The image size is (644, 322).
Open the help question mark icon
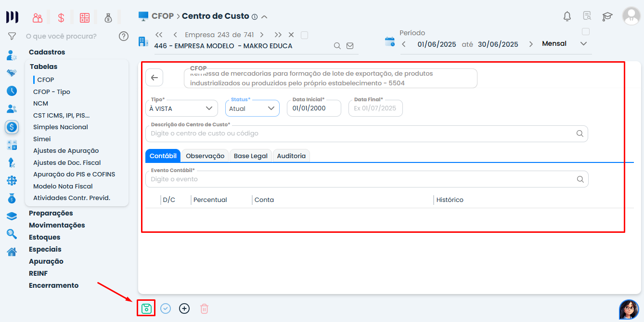click(x=124, y=36)
